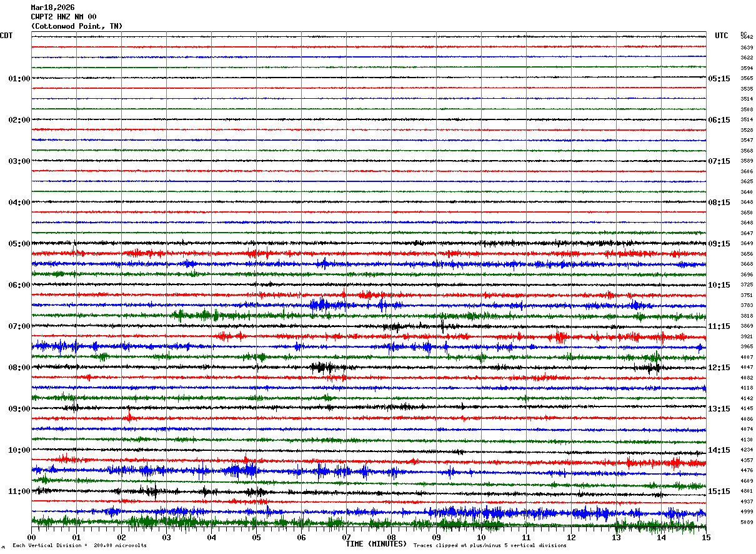
Task: Click the '13:15' UTC time label
Action: tap(719, 409)
